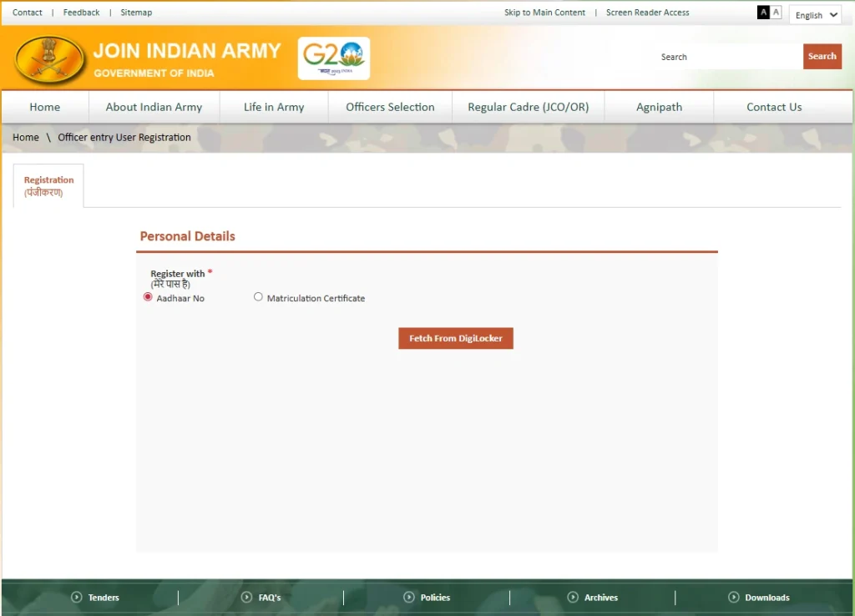The image size is (855, 616).
Task: Open the Feedback link
Action: coord(81,12)
